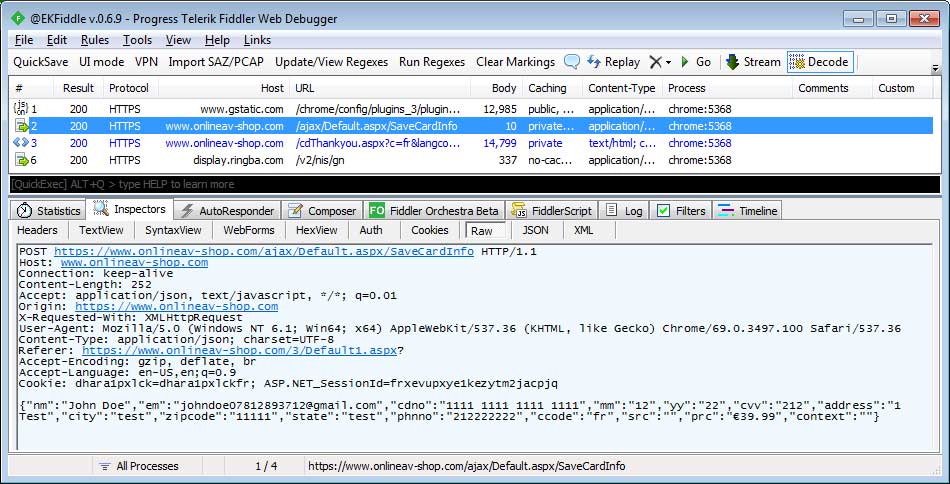Toggle the Decode button

(818, 62)
